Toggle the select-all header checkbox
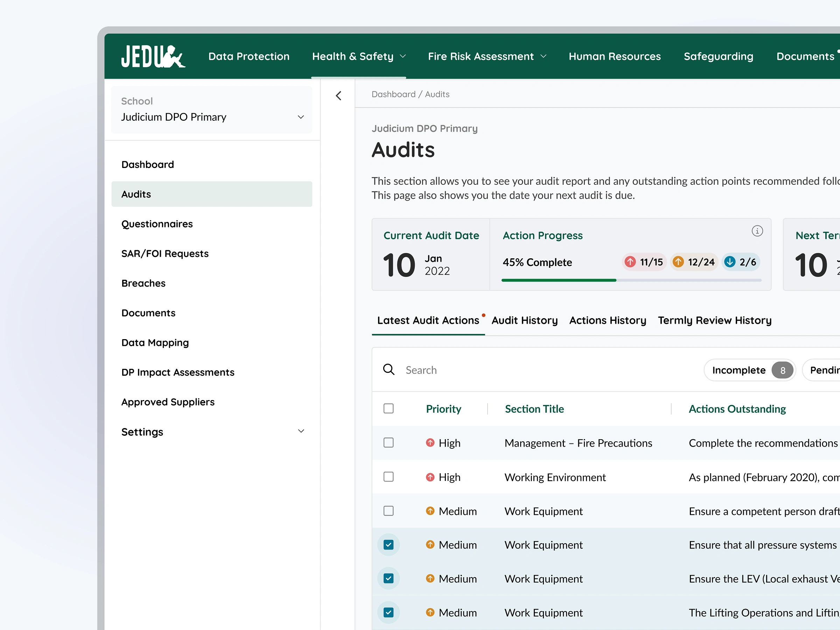The width and height of the screenshot is (840, 630). (388, 408)
